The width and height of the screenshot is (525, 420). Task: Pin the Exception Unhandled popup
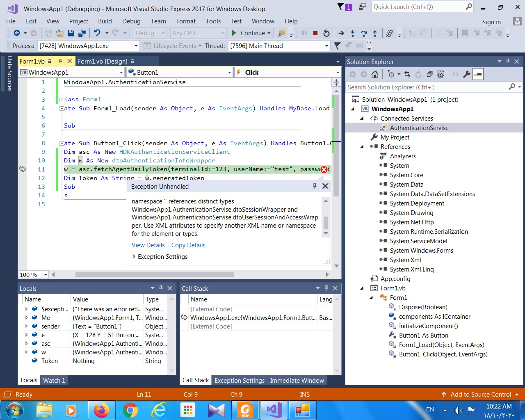tap(315, 186)
